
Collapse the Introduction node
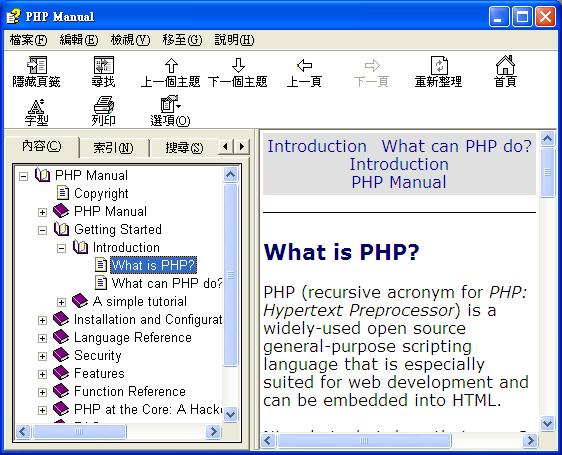pyautogui.click(x=61, y=248)
